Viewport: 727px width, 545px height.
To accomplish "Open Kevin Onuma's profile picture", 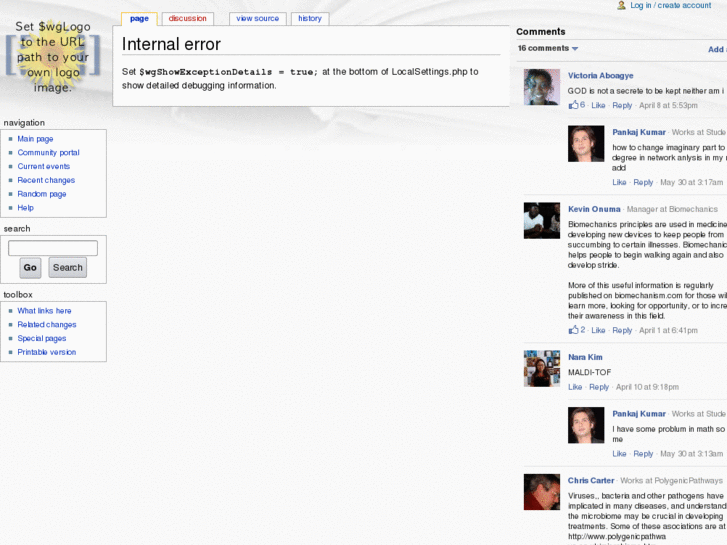I will tap(542, 220).
